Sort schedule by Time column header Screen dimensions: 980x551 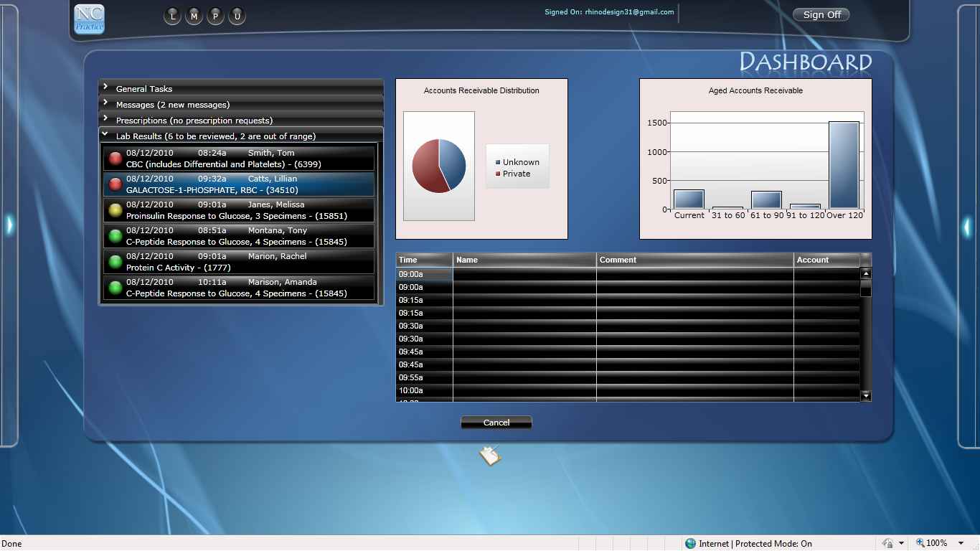click(x=425, y=260)
